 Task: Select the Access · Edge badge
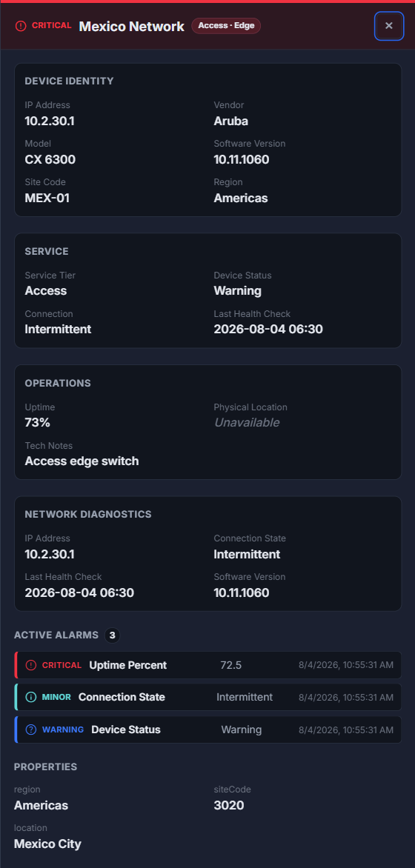(x=226, y=25)
